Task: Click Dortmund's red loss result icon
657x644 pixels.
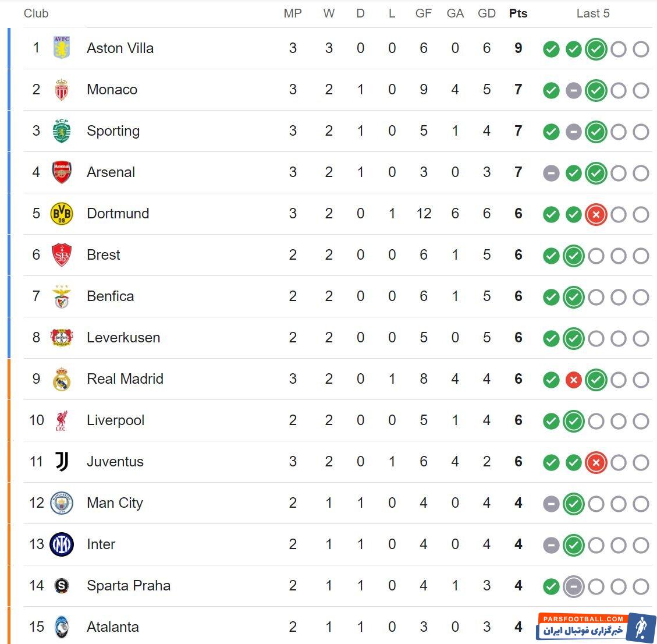Action: 596,214
